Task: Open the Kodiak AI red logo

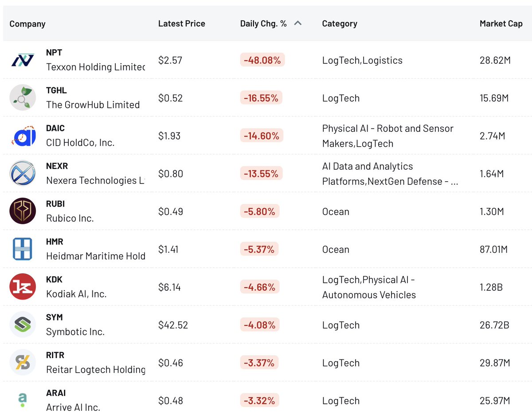Action: 23,287
